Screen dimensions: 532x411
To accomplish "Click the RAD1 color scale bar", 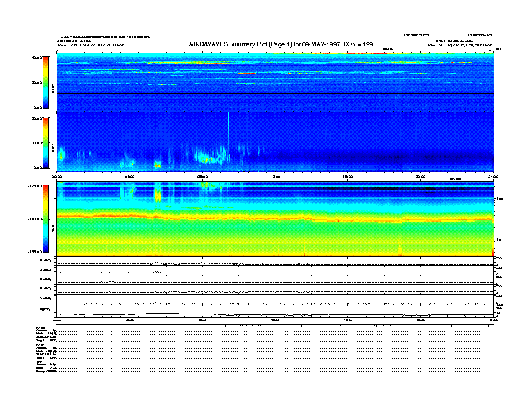I will pyautogui.click(x=46, y=142).
